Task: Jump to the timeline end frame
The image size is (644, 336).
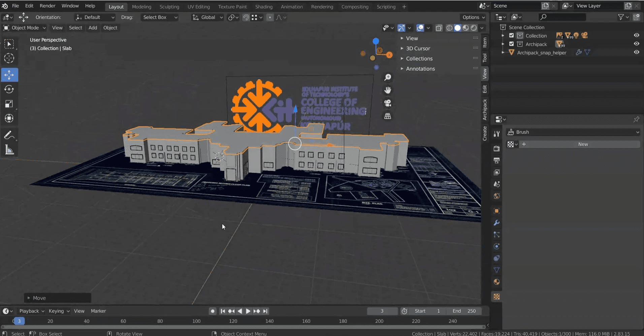Action: [265, 311]
